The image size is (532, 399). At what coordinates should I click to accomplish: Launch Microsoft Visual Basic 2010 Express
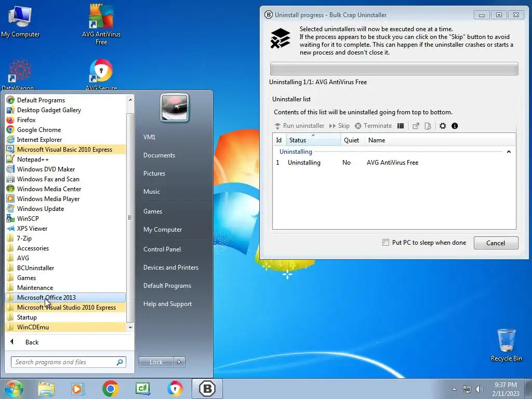pyautogui.click(x=66, y=149)
